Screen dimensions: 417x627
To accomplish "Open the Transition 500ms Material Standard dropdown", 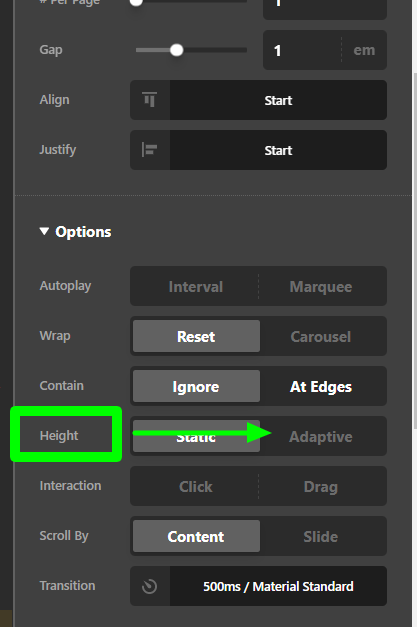I will tap(278, 586).
